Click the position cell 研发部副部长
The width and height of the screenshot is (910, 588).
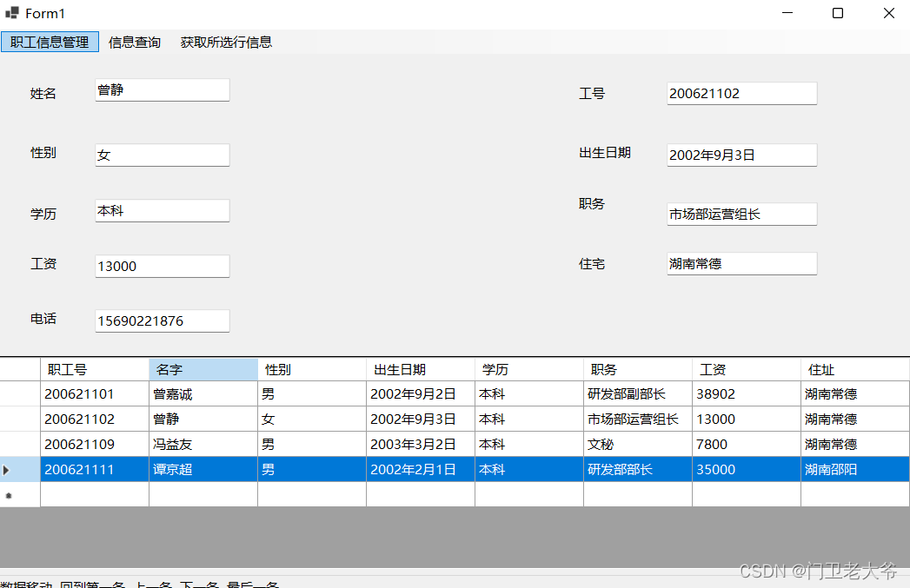pos(637,393)
